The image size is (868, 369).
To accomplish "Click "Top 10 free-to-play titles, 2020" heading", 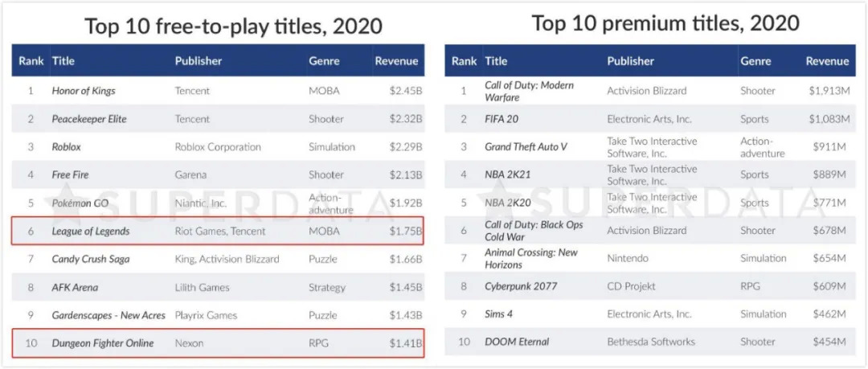I will pos(234,26).
